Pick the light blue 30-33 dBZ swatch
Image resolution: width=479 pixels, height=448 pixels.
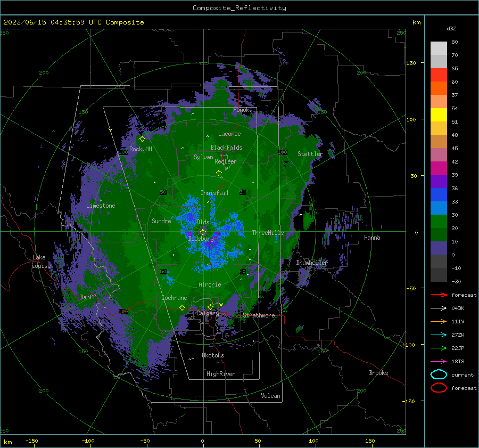[x=439, y=208]
